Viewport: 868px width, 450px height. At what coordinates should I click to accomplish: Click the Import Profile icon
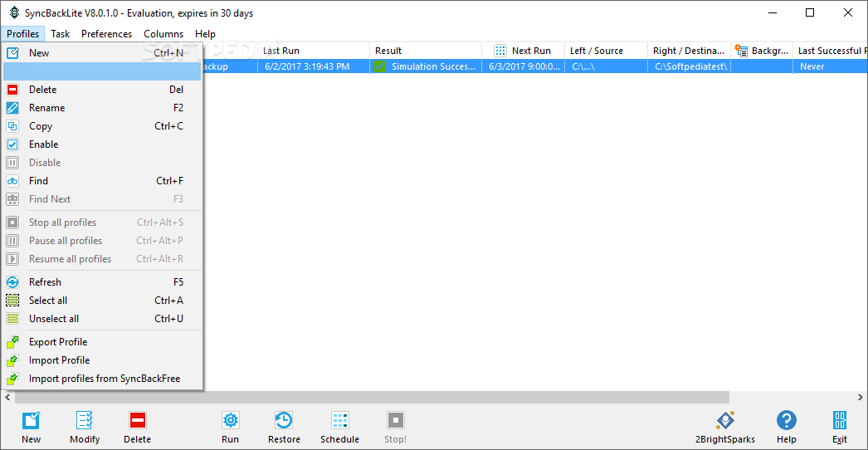coord(12,361)
